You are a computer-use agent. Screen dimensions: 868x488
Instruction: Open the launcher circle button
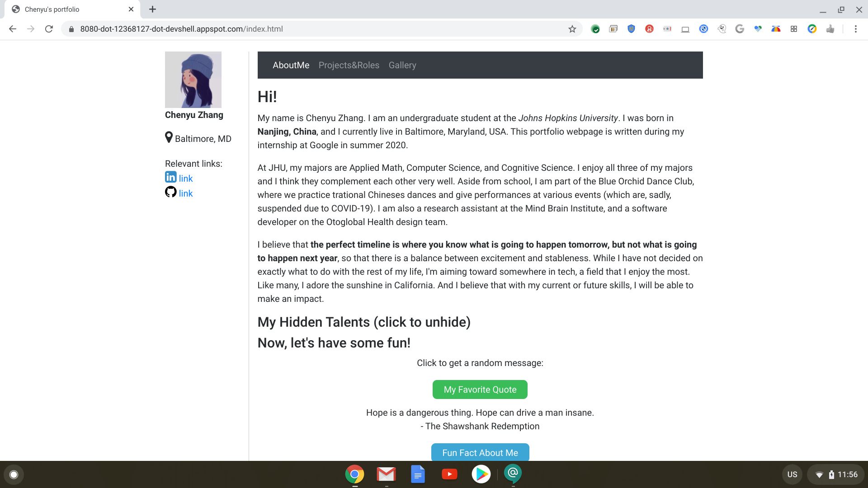[x=14, y=474]
